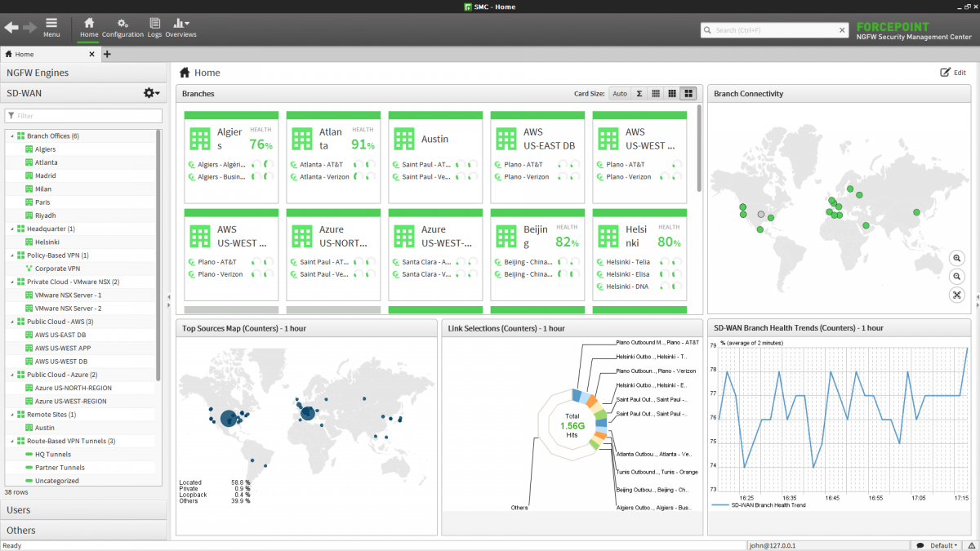
Task: Collapse the Branch Offices tree group
Action: (12, 136)
